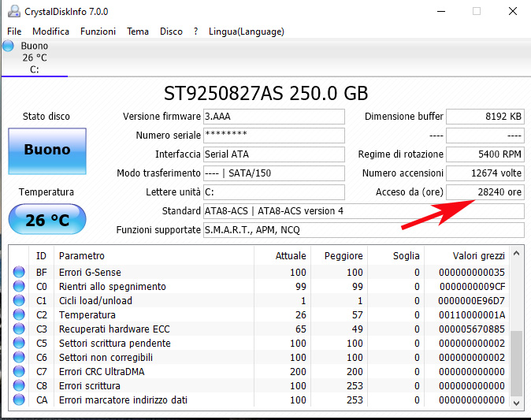Click the status circle for Recuperati hardware ECC
The image size is (531, 420).
tap(19, 329)
